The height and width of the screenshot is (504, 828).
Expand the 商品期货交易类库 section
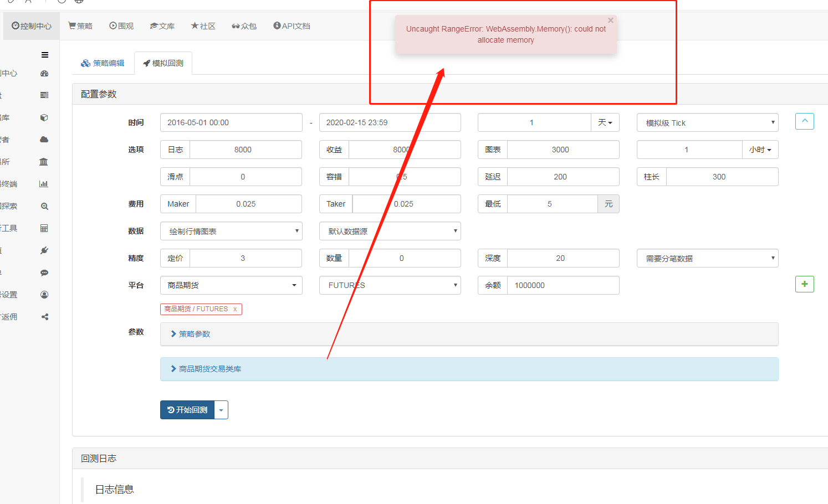(469, 369)
